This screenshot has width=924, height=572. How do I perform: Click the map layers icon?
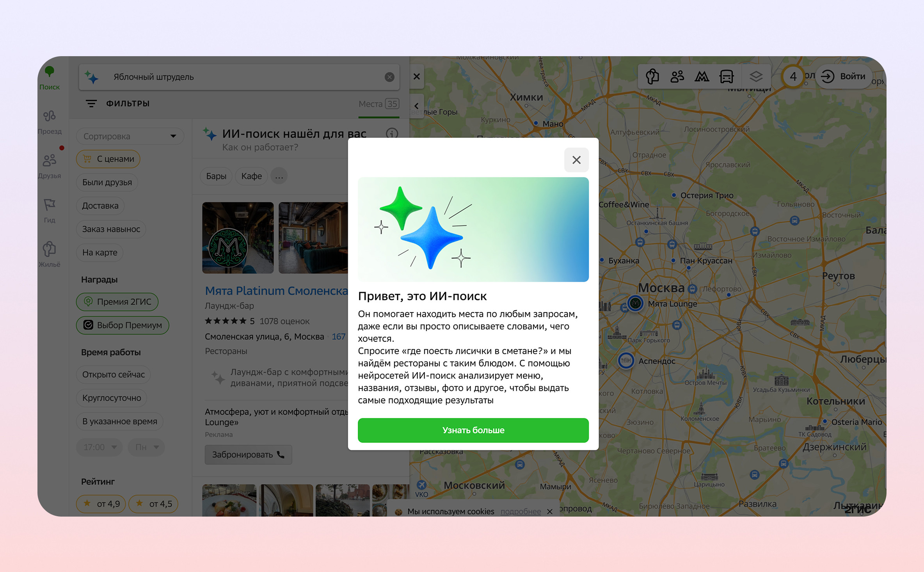756,76
